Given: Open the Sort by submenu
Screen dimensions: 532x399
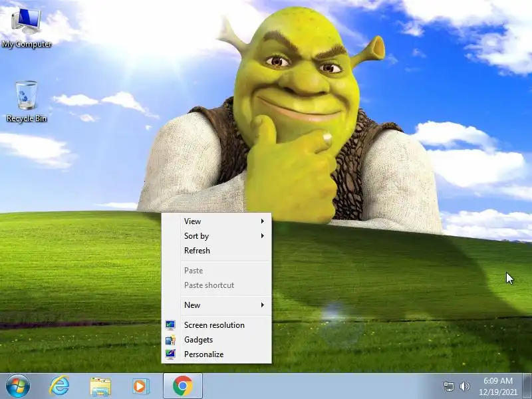Looking at the screenshot, I should (217, 236).
